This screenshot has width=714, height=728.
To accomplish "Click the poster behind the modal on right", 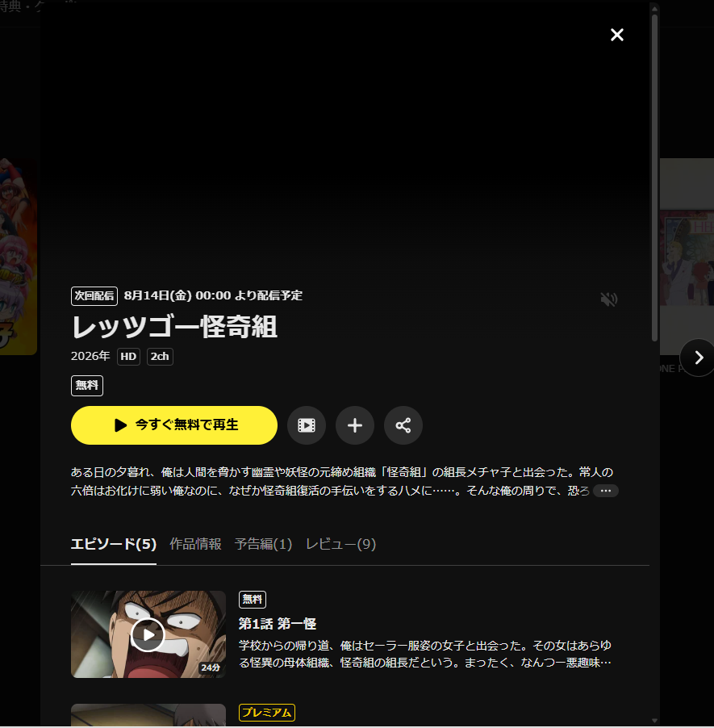I will pyautogui.click(x=687, y=257).
